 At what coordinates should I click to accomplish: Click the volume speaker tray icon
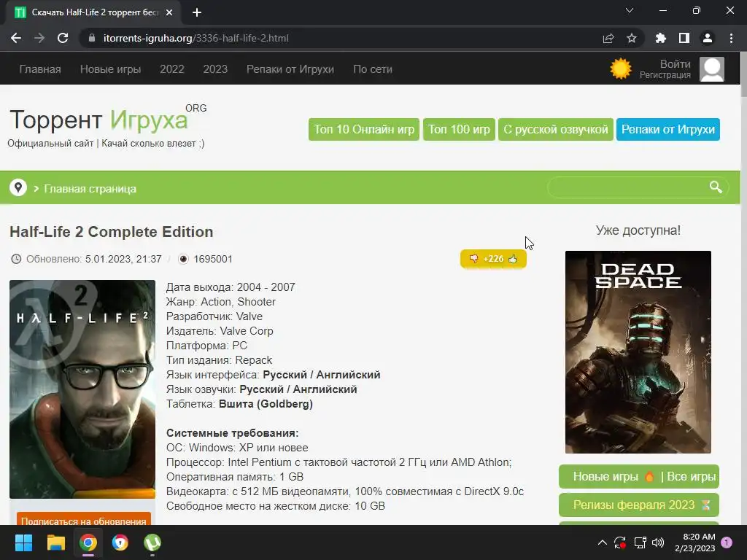[658, 542]
